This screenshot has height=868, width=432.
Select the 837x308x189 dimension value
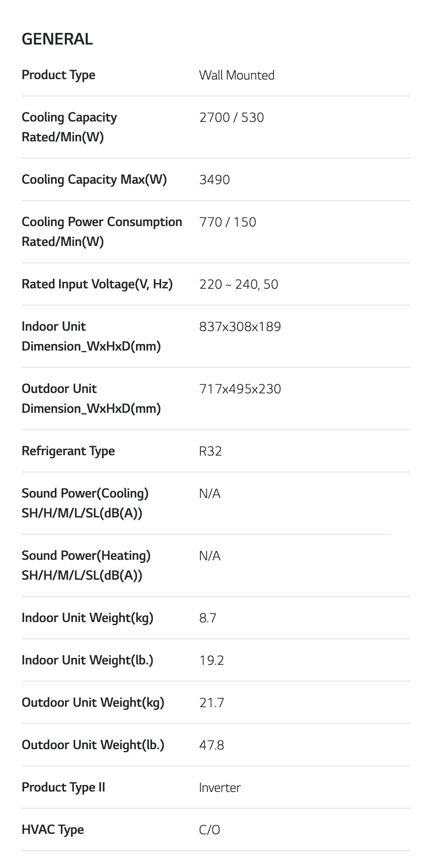tap(240, 327)
